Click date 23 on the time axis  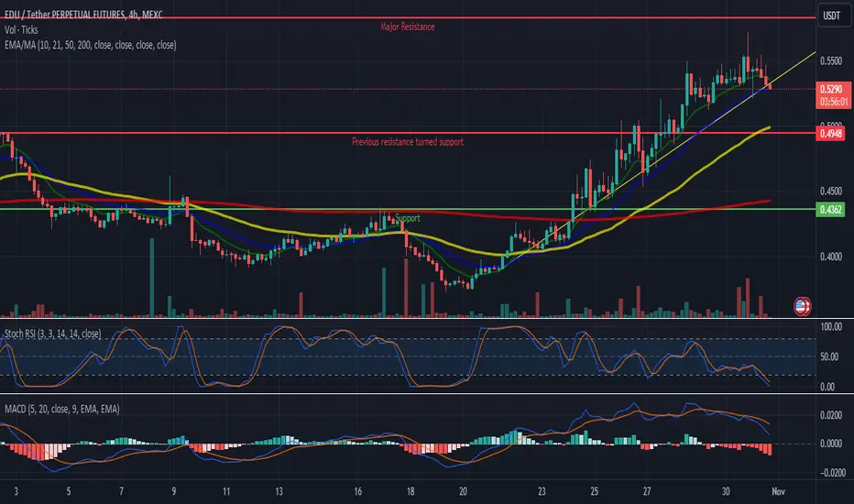point(542,491)
